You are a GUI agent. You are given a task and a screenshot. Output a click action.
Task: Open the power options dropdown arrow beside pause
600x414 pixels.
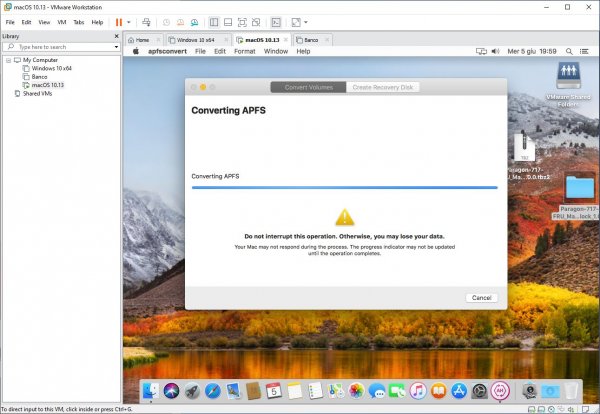click(129, 22)
